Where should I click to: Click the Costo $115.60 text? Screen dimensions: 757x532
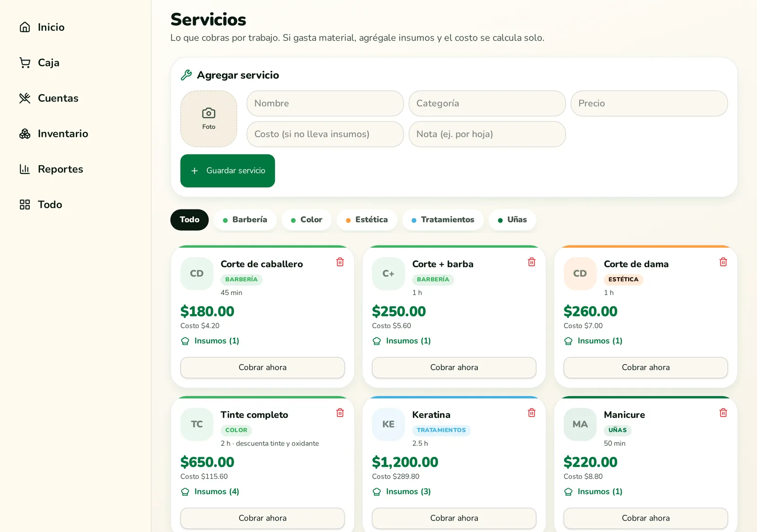tap(204, 477)
